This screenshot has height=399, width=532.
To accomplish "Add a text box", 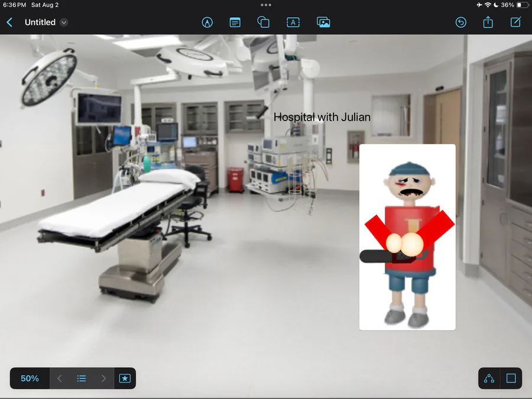I will tap(293, 22).
